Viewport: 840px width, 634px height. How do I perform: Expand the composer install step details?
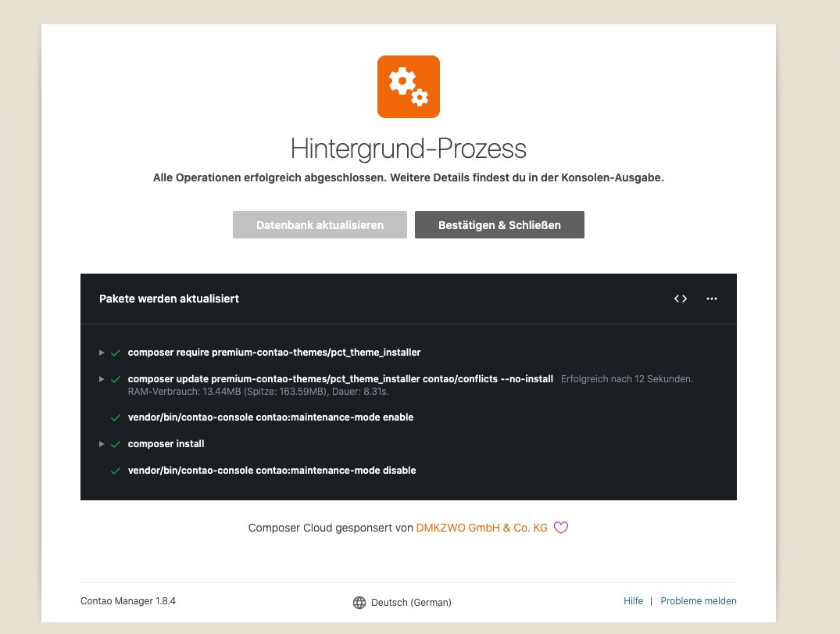pos(102,444)
